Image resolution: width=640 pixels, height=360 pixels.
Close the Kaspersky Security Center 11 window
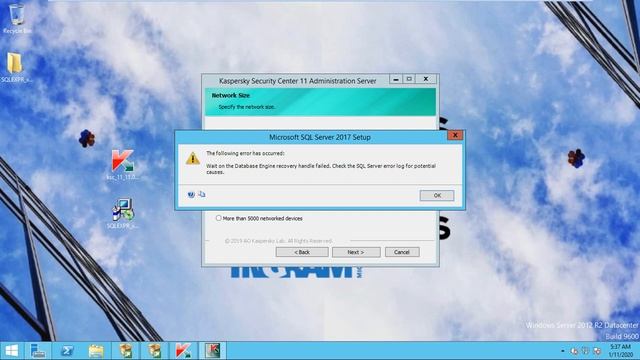426,79
